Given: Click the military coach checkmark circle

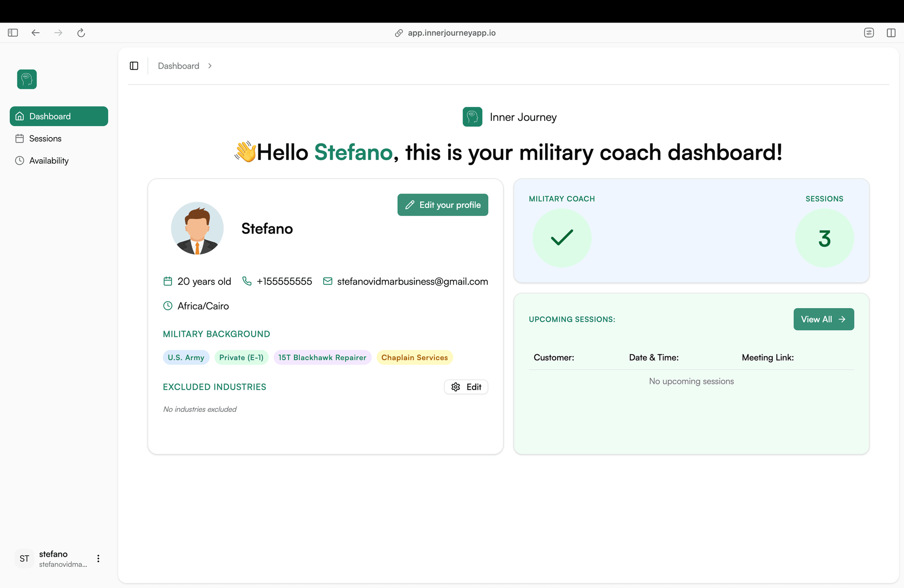Looking at the screenshot, I should point(561,238).
